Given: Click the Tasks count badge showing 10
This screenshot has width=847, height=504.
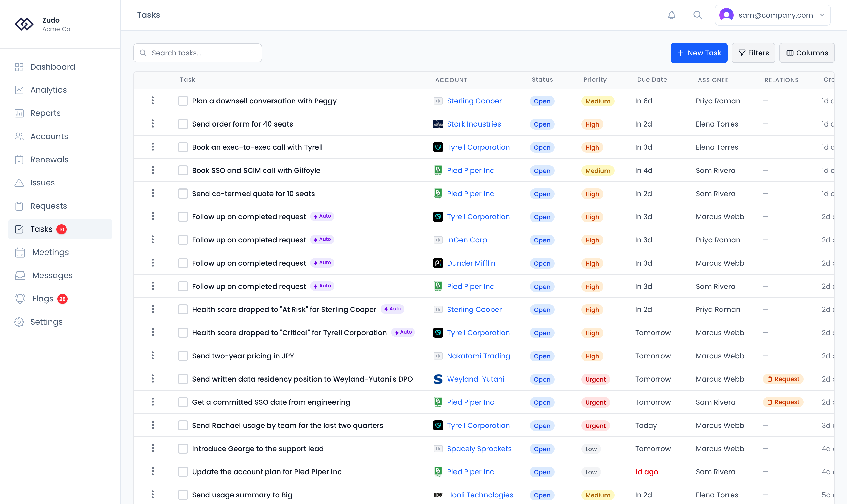Looking at the screenshot, I should 62,229.
